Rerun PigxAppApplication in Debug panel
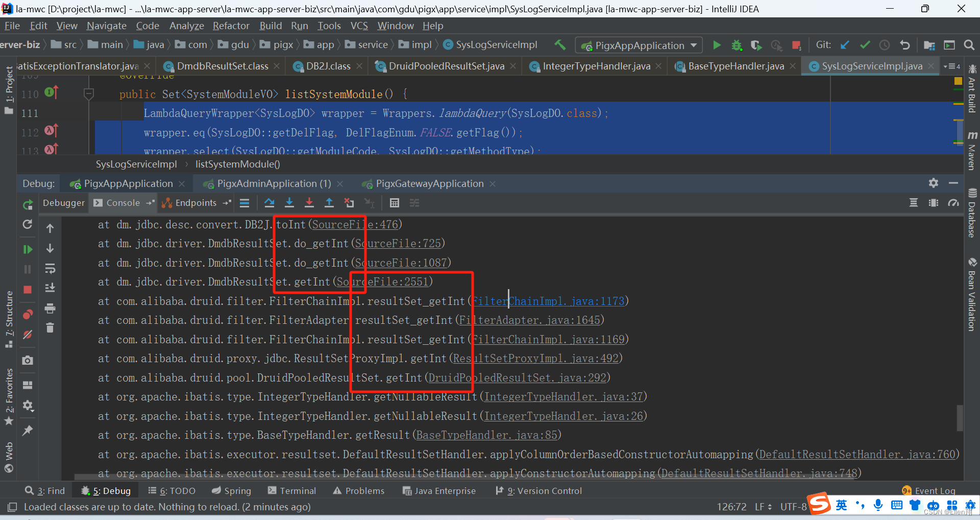Screen dimensions: 980x520 [28, 204]
